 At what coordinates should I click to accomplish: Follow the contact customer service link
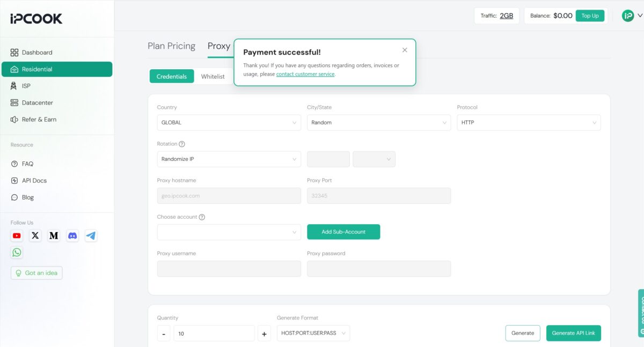pyautogui.click(x=305, y=74)
